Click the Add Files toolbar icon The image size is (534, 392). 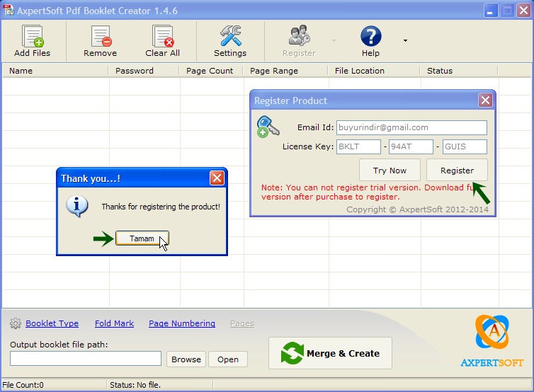[33, 36]
